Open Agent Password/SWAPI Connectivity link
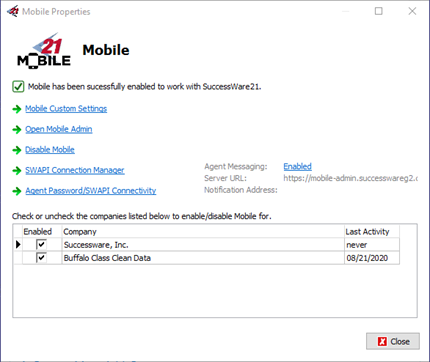 (x=91, y=191)
